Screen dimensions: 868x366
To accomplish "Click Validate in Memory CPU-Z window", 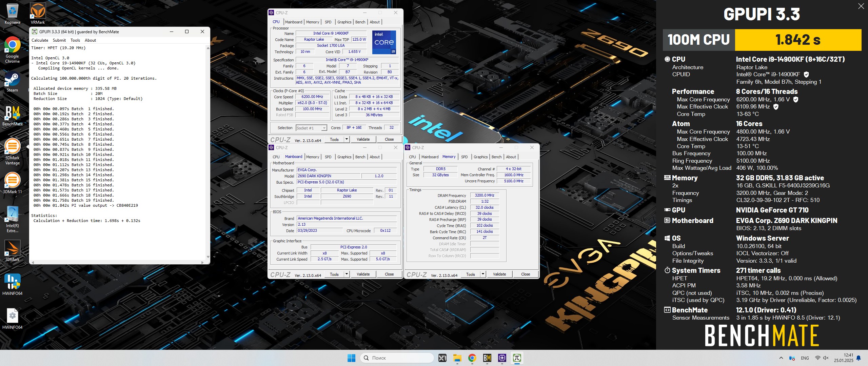I will coord(499,274).
